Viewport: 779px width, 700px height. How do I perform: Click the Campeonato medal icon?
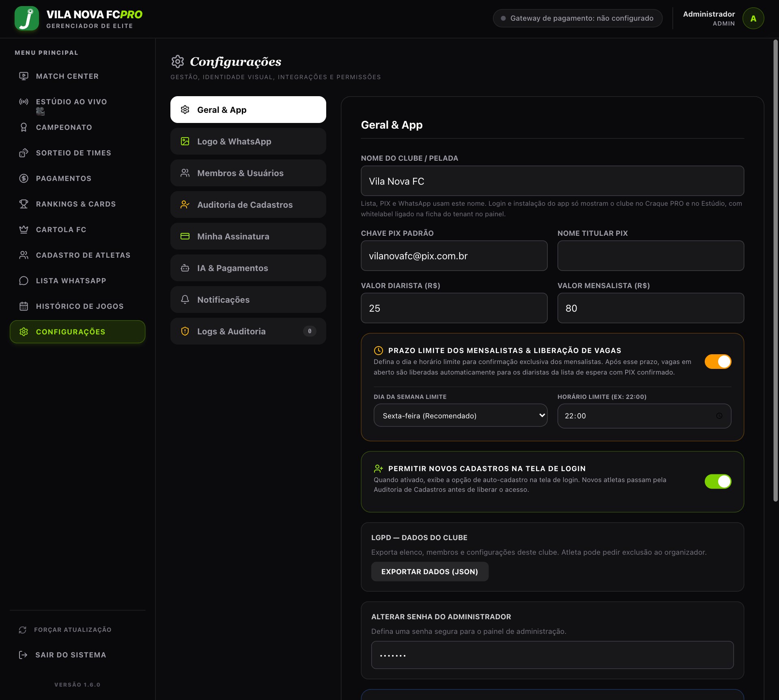(24, 127)
